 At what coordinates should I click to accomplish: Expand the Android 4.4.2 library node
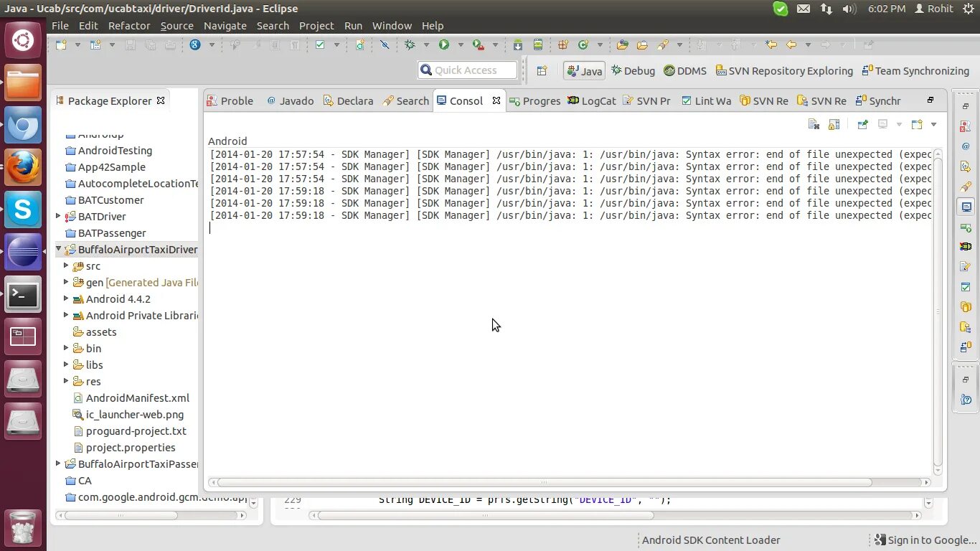coord(66,298)
